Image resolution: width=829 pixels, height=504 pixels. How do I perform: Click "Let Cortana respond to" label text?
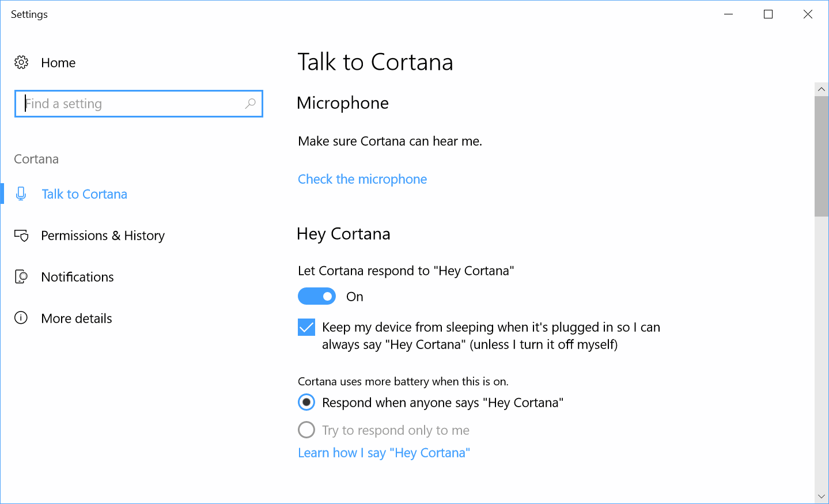[x=406, y=271]
